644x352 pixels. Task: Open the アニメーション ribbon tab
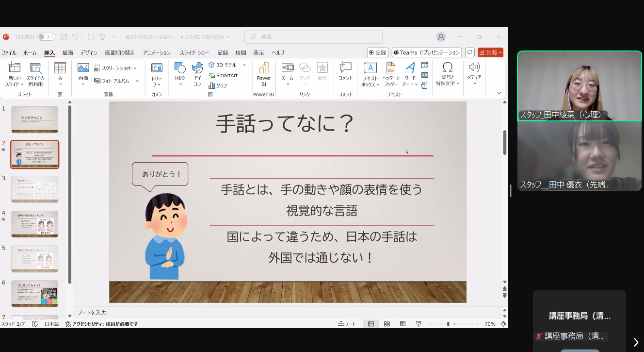(157, 52)
